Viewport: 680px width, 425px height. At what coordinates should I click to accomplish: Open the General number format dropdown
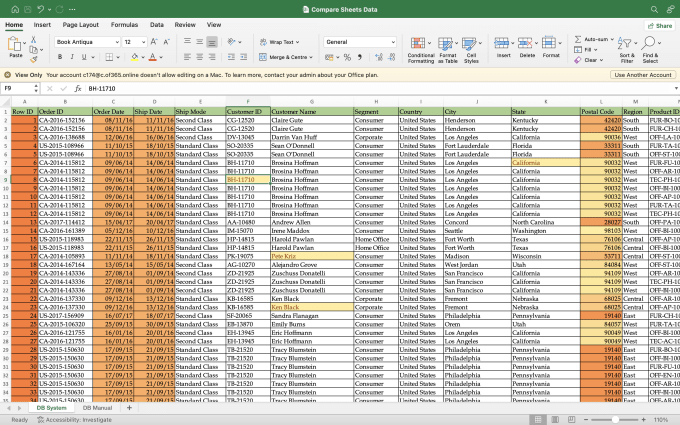coord(393,42)
